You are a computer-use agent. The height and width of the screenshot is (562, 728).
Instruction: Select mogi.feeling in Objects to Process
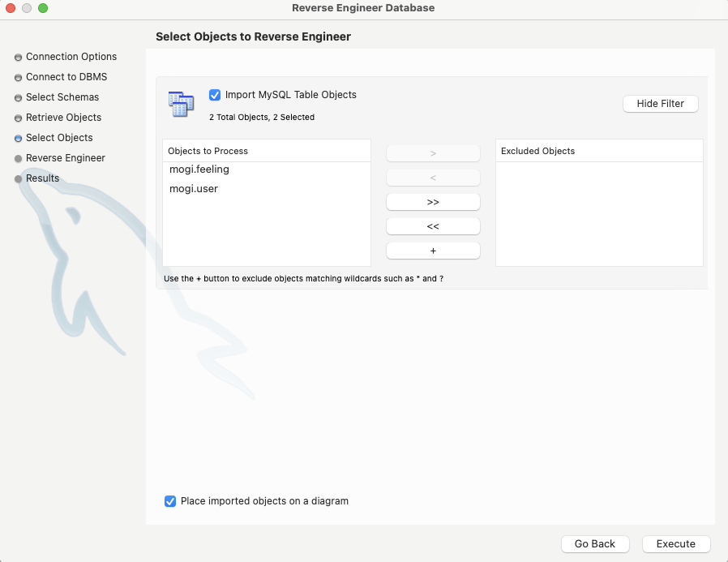pyautogui.click(x=267, y=169)
